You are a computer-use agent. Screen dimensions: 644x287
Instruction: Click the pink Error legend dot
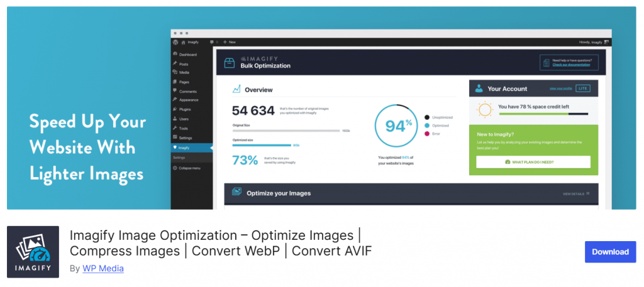click(x=427, y=134)
